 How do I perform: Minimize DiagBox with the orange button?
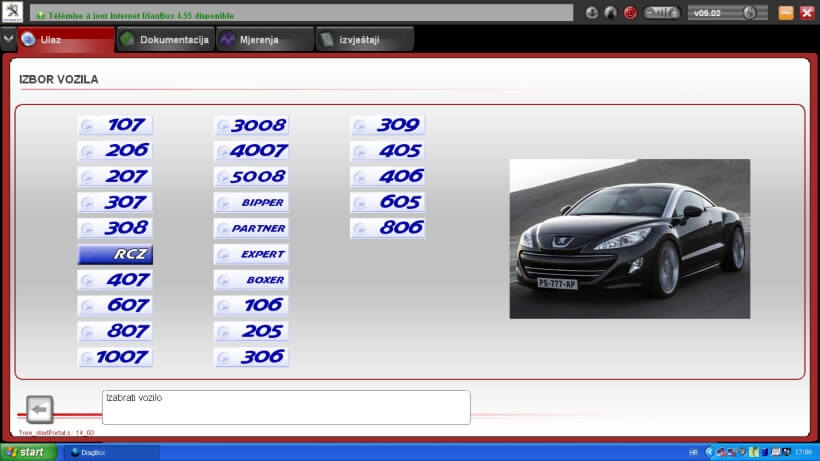point(785,13)
